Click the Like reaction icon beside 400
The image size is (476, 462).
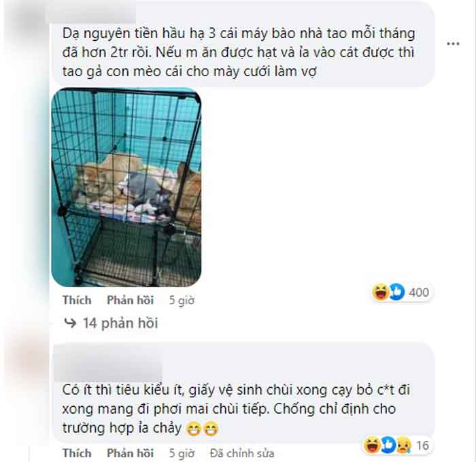click(x=396, y=292)
